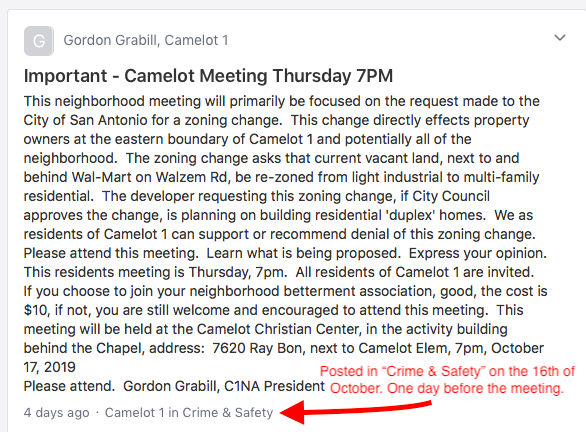Click the October 17, 2019 date text

tap(284, 358)
